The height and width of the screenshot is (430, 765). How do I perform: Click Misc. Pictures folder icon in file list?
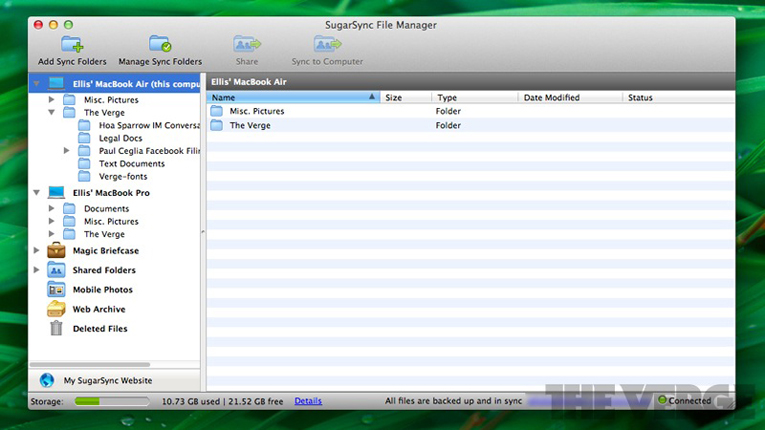click(217, 111)
